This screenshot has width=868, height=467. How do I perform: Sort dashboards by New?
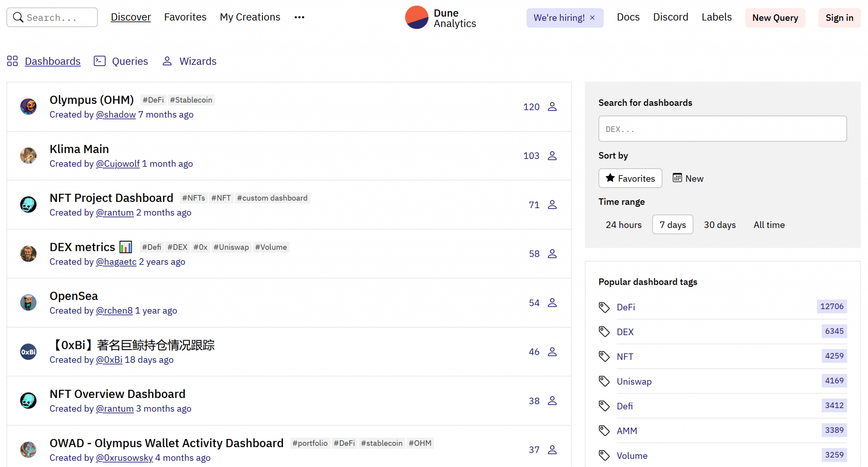(x=688, y=178)
